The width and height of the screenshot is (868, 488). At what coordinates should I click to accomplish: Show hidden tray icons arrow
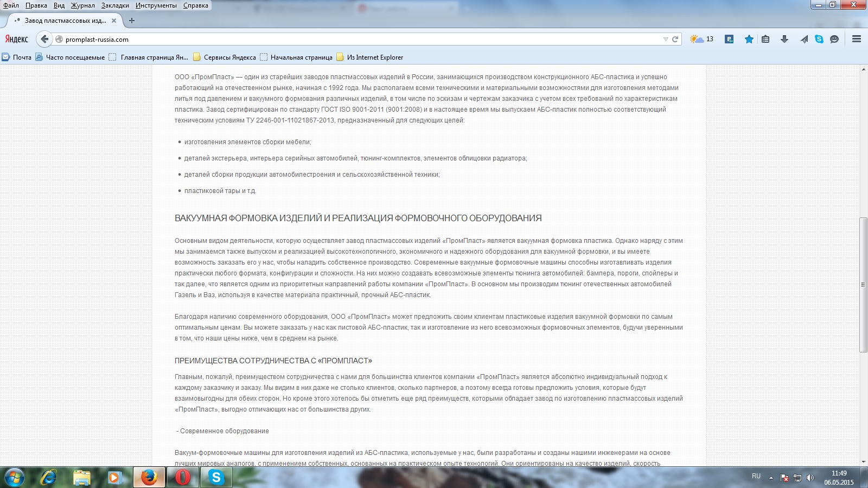(771, 478)
